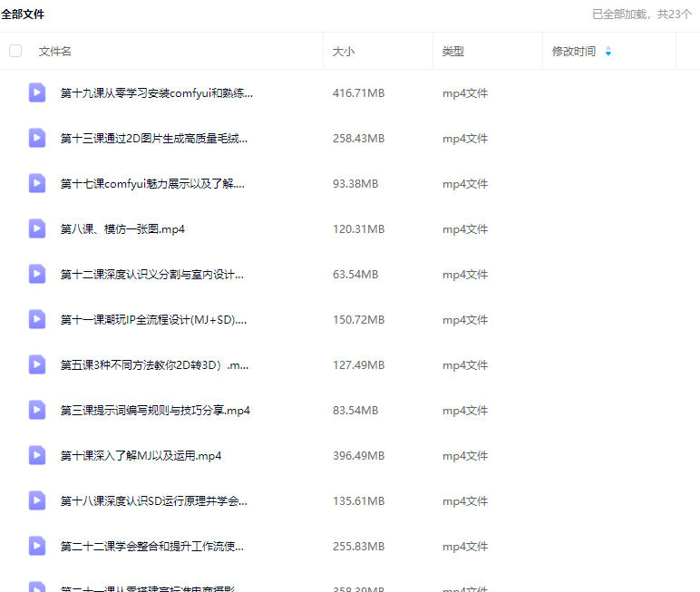Click video icon for 第十九课 comfyui file

pyautogui.click(x=37, y=92)
